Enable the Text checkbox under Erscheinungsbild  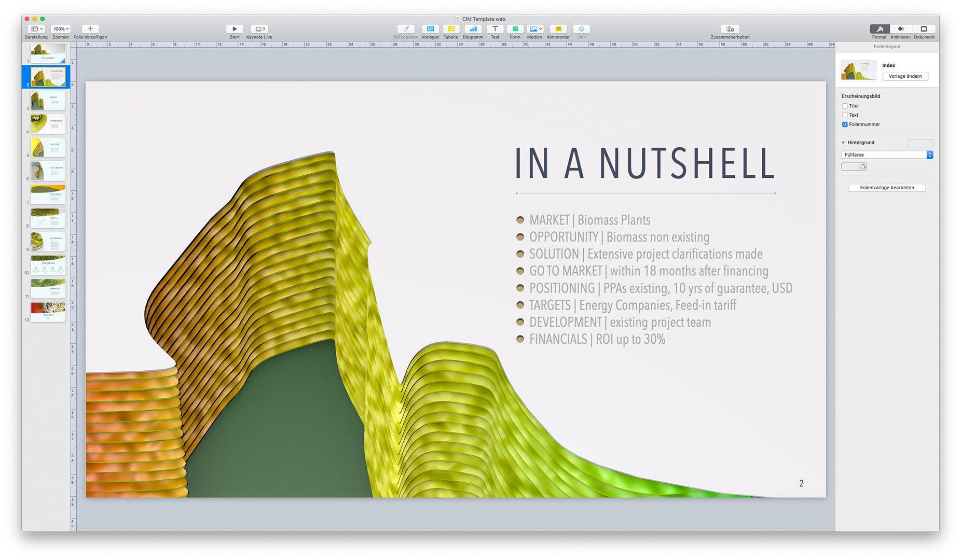(845, 115)
